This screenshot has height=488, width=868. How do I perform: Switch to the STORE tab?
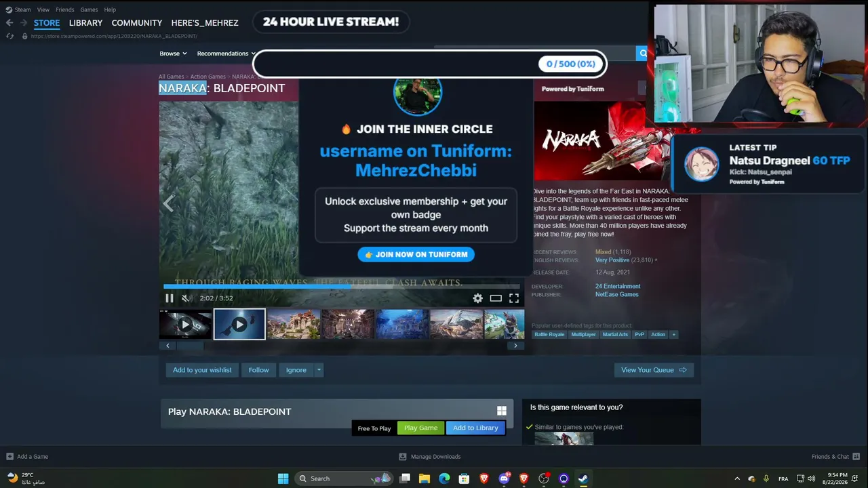click(47, 23)
